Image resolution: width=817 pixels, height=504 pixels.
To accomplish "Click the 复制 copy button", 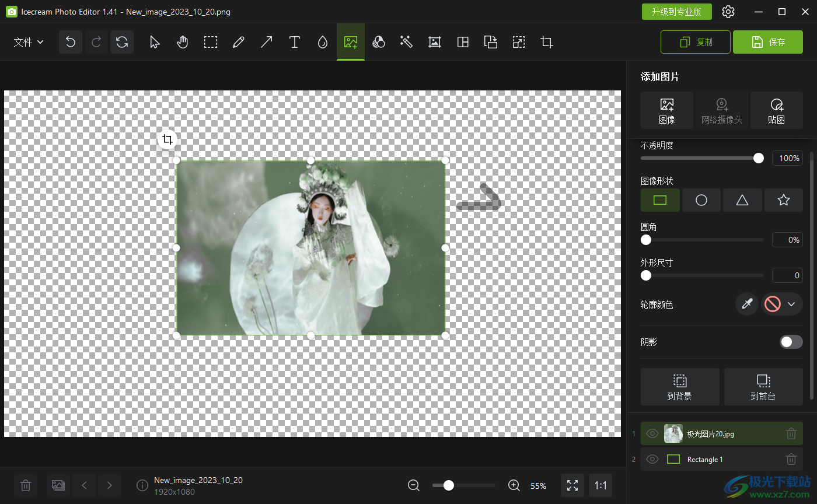I will click(x=696, y=42).
